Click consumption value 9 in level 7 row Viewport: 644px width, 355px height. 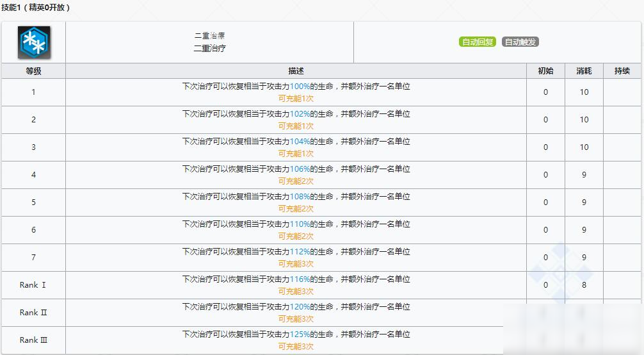[x=584, y=258]
